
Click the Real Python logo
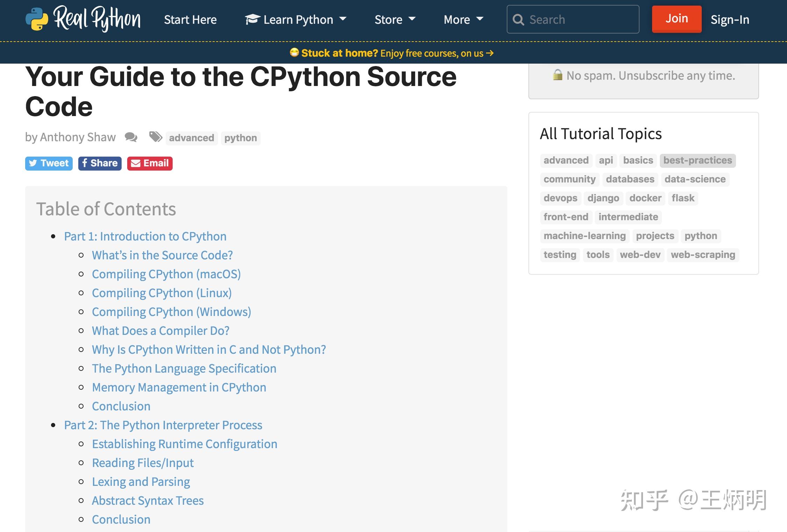[x=83, y=19]
